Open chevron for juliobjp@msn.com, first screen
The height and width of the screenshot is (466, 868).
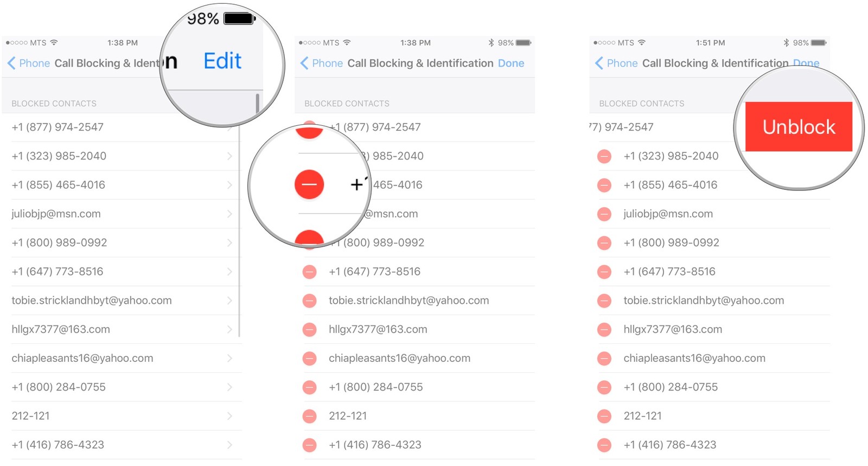pos(230,214)
